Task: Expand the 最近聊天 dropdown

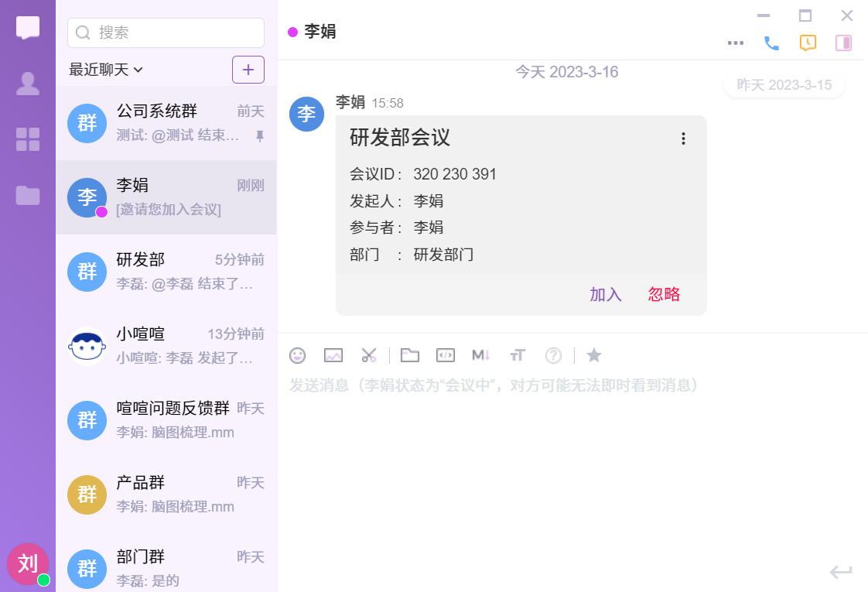Action: point(106,70)
